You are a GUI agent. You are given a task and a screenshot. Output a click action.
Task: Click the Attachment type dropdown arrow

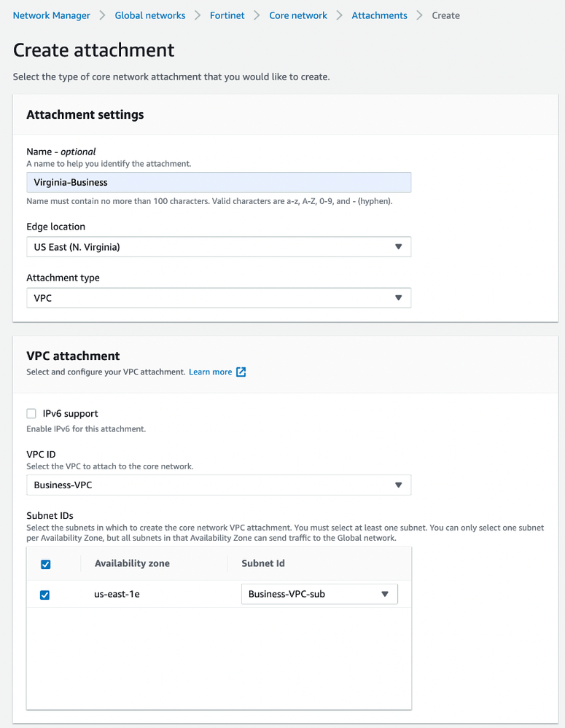coord(398,298)
